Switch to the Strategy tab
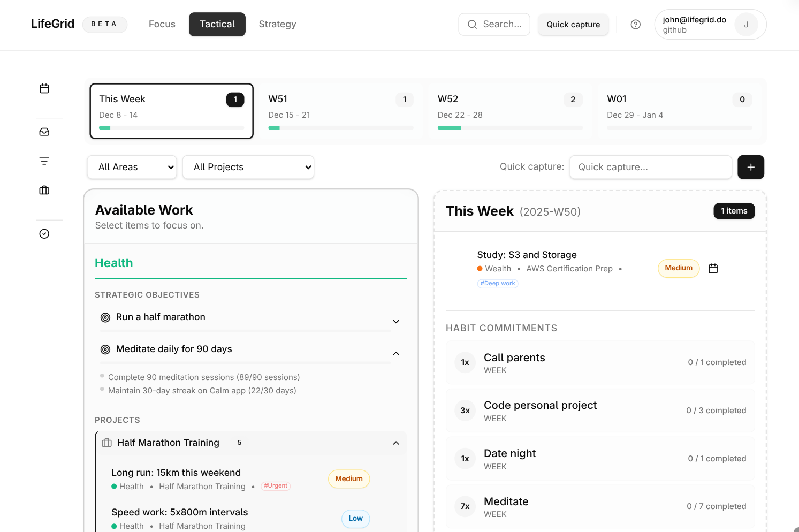Image resolution: width=799 pixels, height=532 pixels. (x=277, y=24)
